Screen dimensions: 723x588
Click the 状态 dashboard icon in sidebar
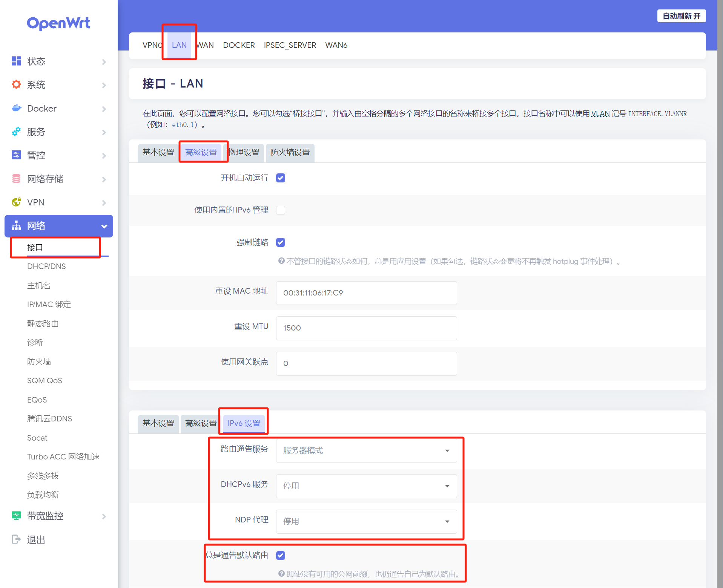(x=16, y=61)
